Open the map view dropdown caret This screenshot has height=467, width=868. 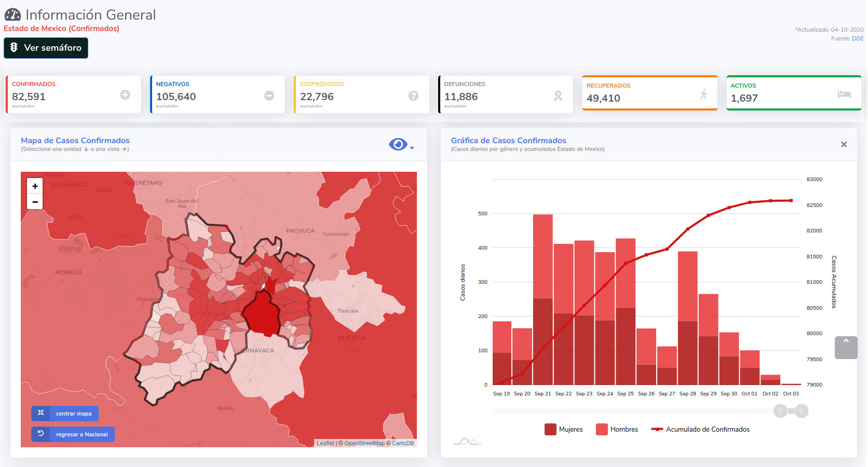412,148
